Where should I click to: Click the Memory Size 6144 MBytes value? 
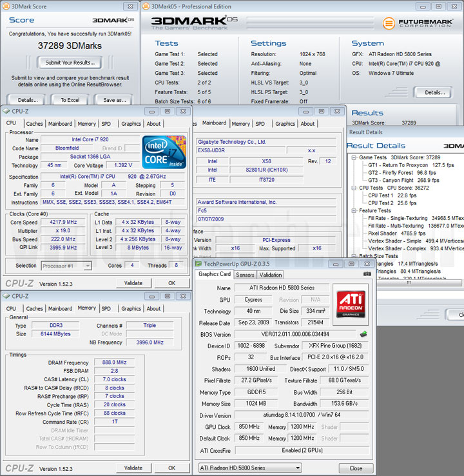[55, 334]
